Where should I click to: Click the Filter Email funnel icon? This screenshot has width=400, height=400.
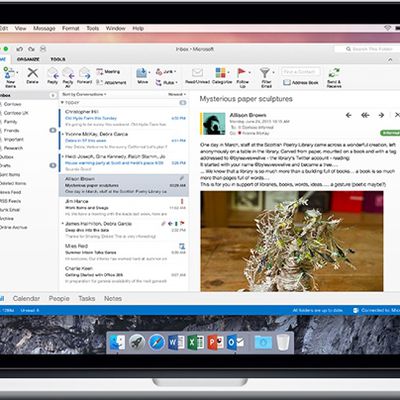(x=265, y=73)
